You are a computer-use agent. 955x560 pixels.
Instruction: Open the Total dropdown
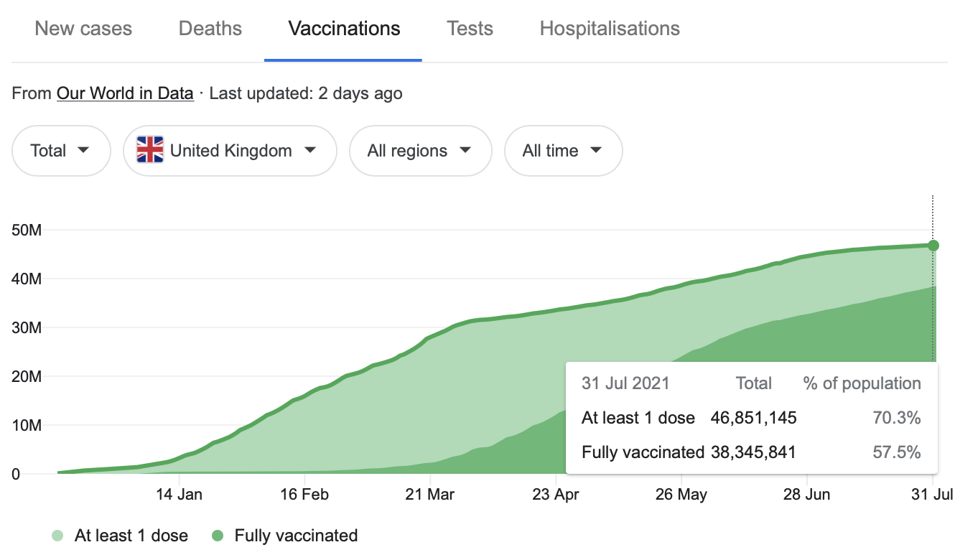61,151
